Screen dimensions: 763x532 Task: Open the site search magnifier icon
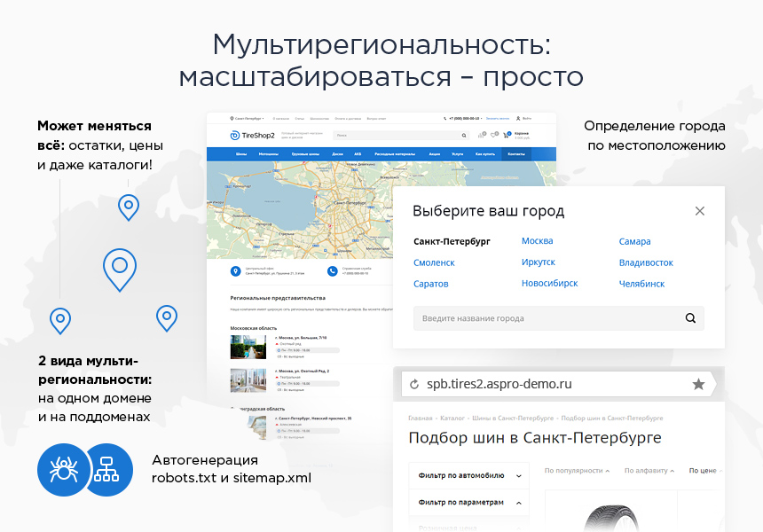tap(464, 135)
